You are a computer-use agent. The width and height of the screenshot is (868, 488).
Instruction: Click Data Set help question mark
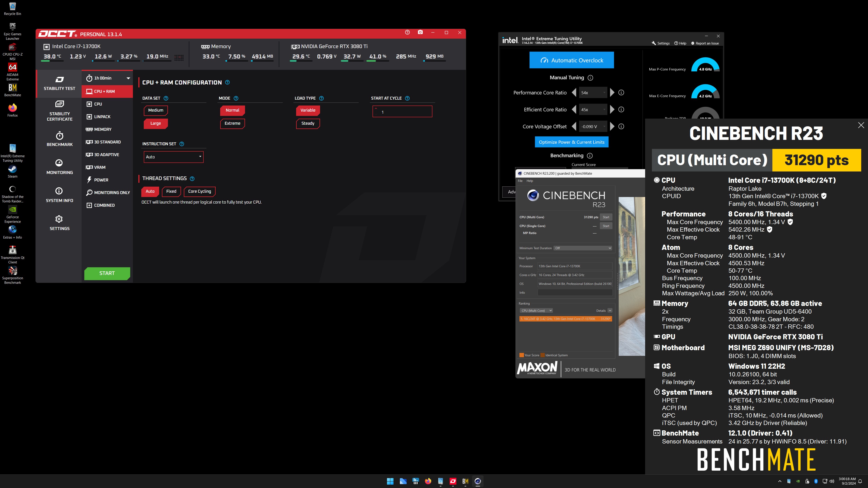pos(166,98)
